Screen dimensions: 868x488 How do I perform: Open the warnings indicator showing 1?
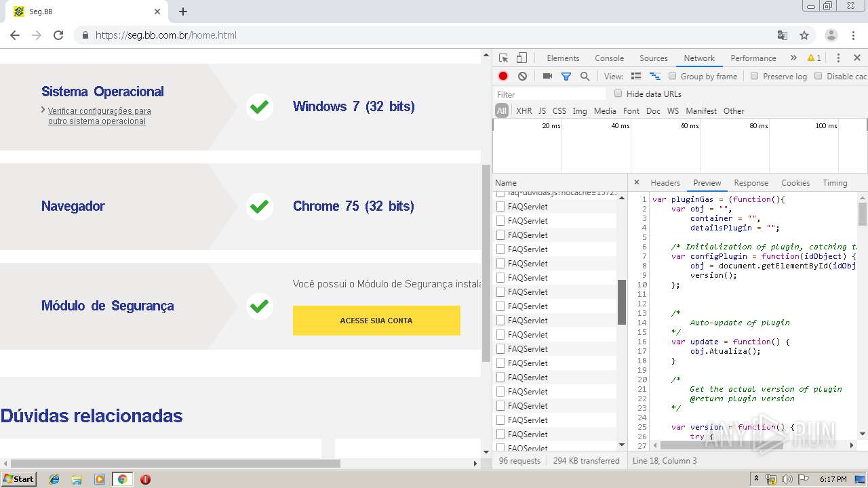pyautogui.click(x=814, y=58)
